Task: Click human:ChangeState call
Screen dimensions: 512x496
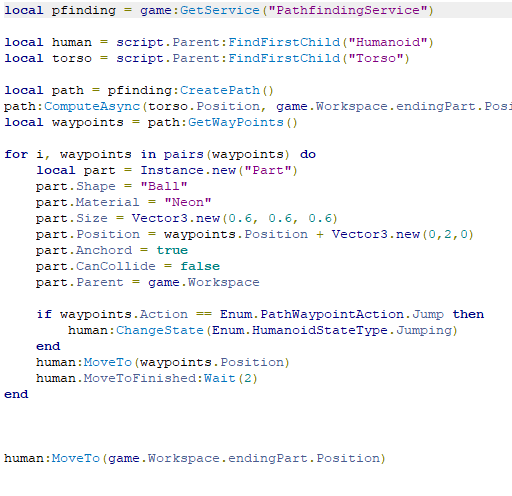Action: 263,330
